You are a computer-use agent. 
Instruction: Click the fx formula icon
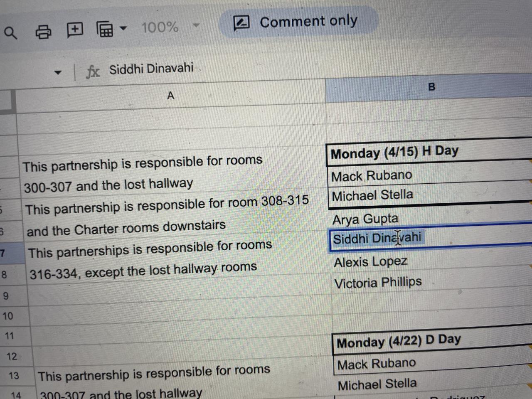pyautogui.click(x=93, y=71)
